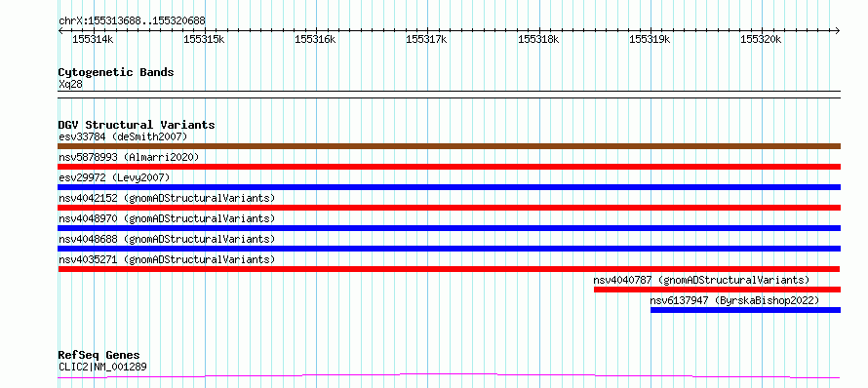The height and width of the screenshot is (388, 868).
Task: Click the 155315k ruler tick label
Action: [x=204, y=39]
